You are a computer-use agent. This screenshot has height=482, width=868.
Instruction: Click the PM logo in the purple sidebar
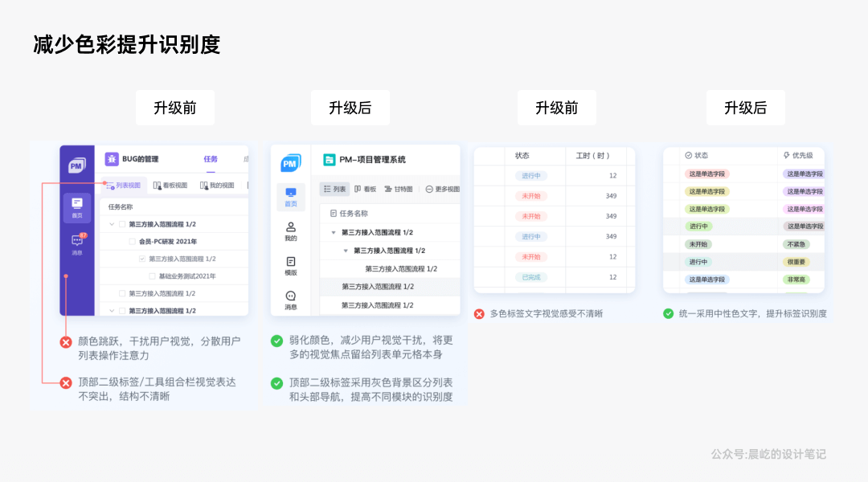76,165
